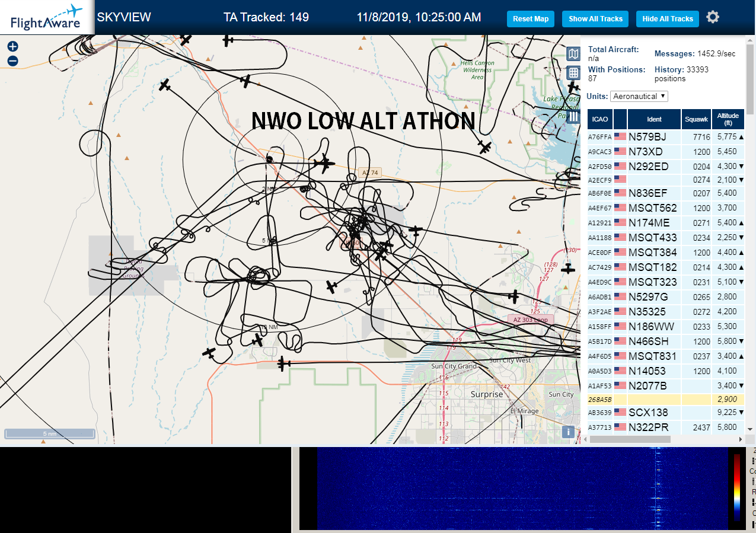Image resolution: width=756 pixels, height=533 pixels.
Task: Sort table by Ident column
Action: tap(654, 119)
